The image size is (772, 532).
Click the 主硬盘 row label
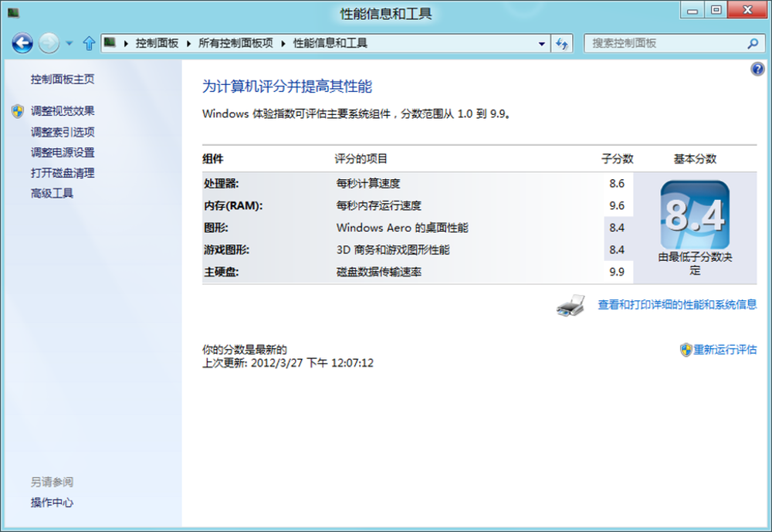[221, 272]
